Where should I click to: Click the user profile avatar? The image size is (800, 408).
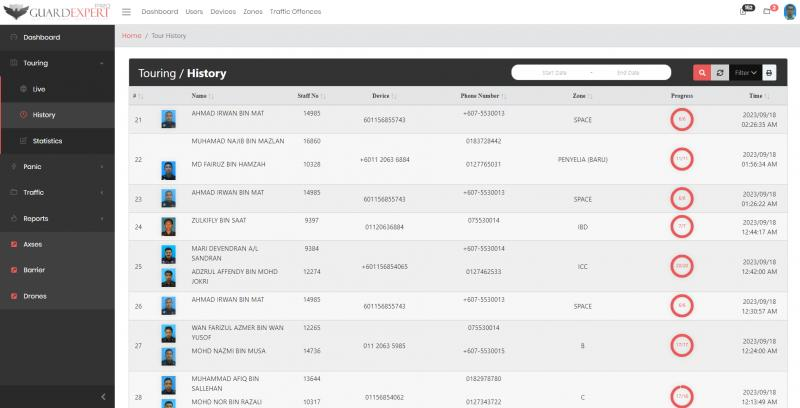pos(789,11)
